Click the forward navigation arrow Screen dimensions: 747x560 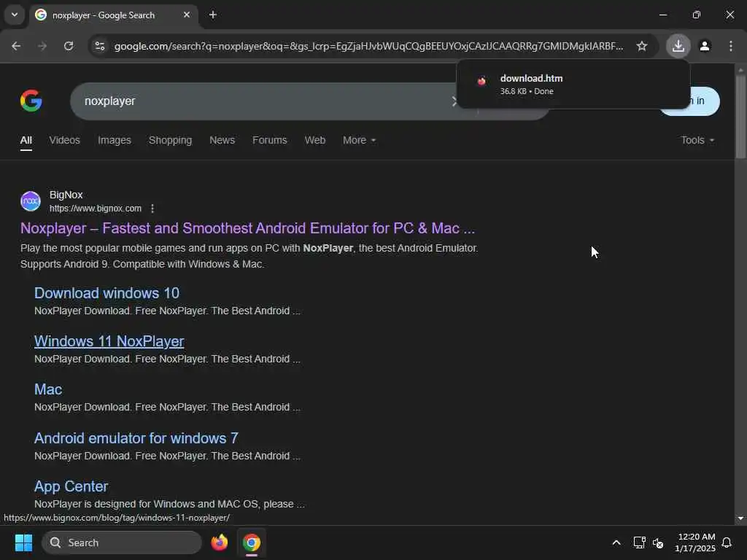point(42,46)
